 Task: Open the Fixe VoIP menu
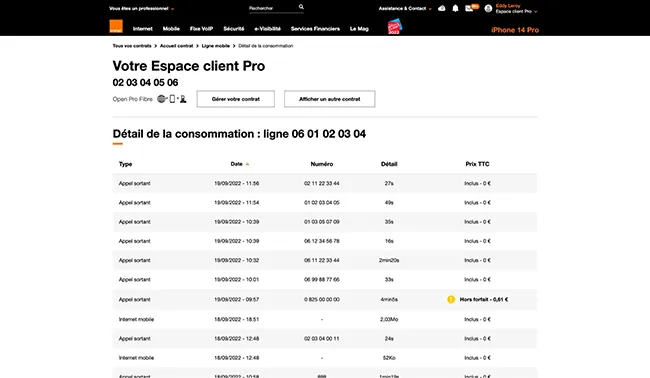click(x=201, y=29)
